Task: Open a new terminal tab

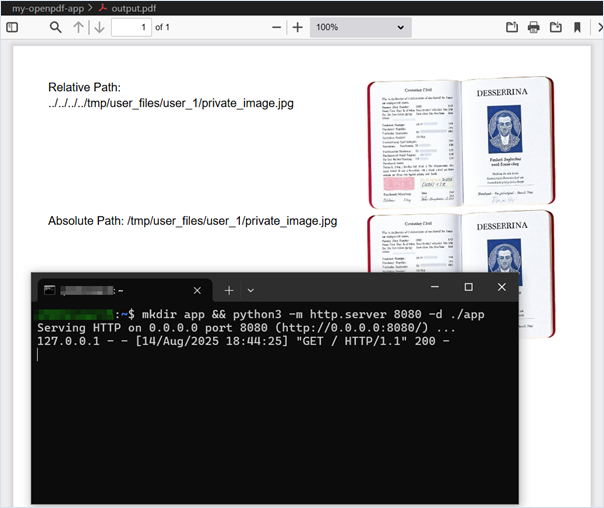Action: [229, 290]
